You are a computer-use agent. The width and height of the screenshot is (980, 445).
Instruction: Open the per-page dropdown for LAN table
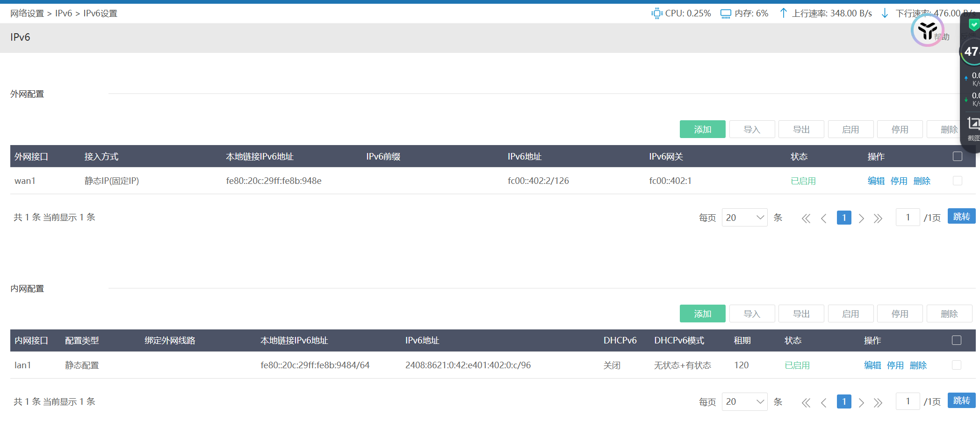point(744,402)
